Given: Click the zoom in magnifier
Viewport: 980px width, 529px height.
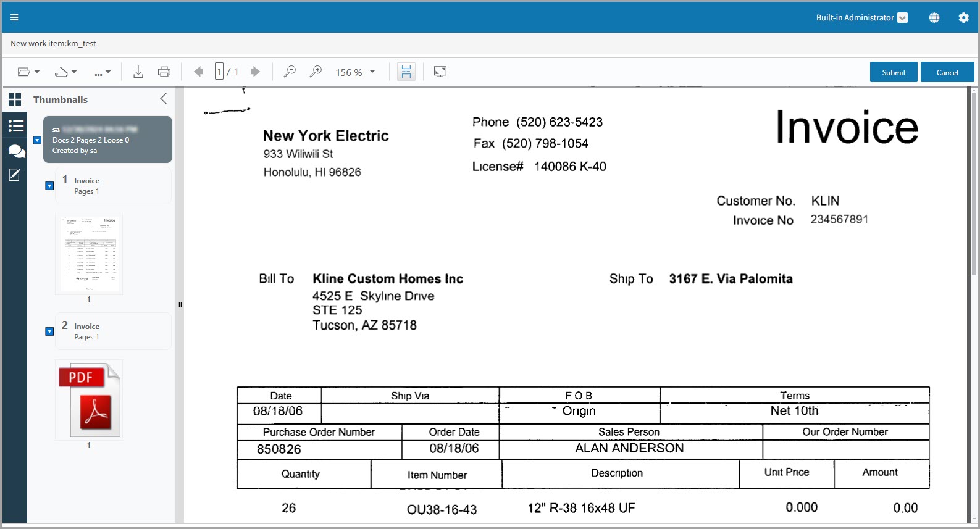Looking at the screenshot, I should 316,72.
